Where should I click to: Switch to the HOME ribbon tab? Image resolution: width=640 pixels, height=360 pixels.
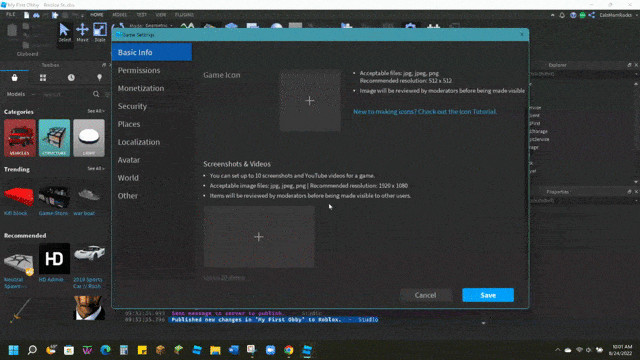97,15
